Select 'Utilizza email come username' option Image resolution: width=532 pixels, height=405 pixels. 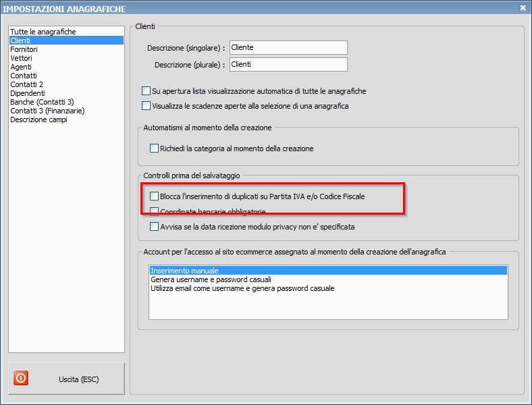click(x=242, y=288)
